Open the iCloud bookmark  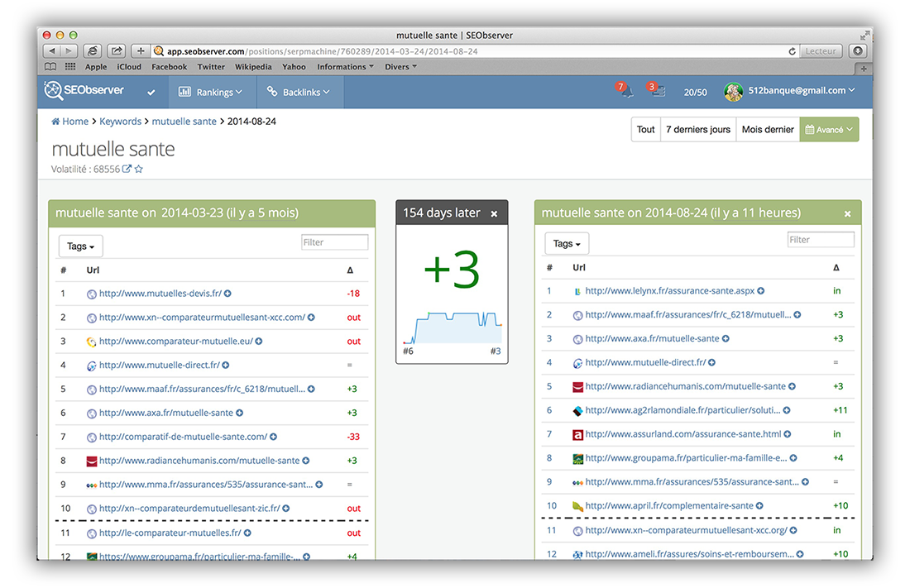click(x=129, y=67)
